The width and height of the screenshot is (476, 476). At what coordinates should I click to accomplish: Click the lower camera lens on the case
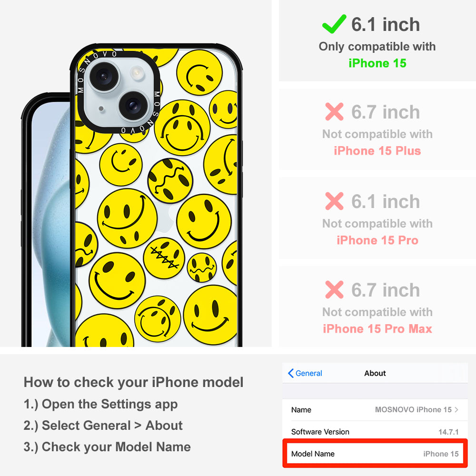click(133, 105)
